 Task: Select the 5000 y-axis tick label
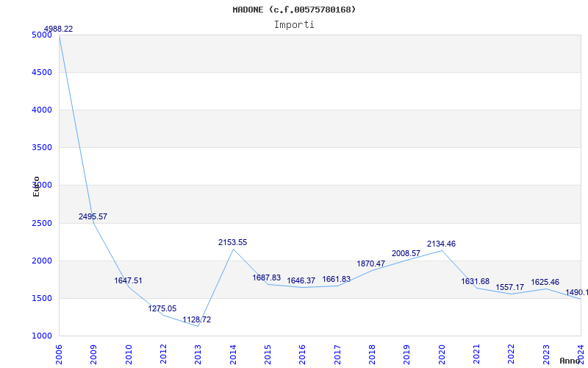(42, 35)
